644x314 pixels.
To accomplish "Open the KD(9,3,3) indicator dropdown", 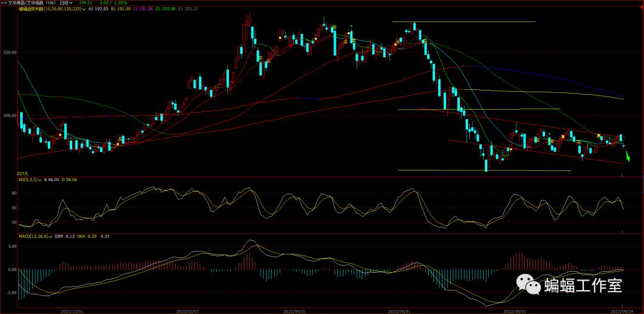I will pos(40,179).
